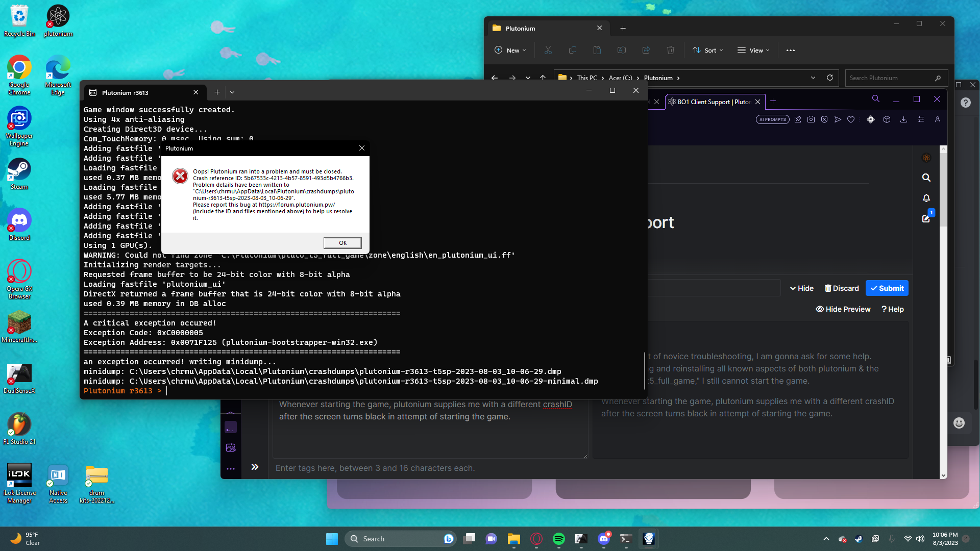The width and height of the screenshot is (980, 551).
Task: Open FL Studio 21 application icon
Action: [x=19, y=424]
